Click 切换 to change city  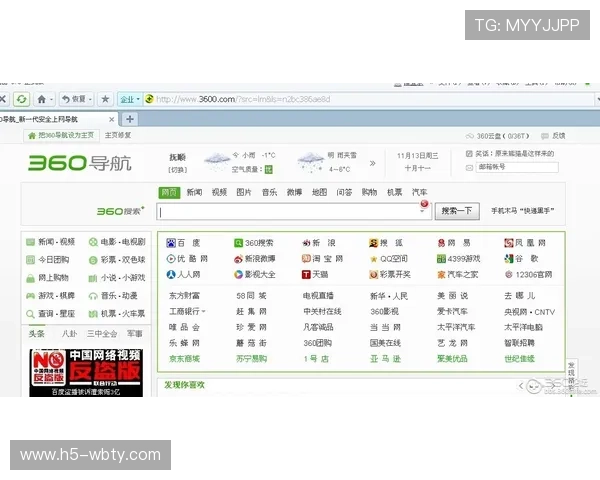(178, 170)
